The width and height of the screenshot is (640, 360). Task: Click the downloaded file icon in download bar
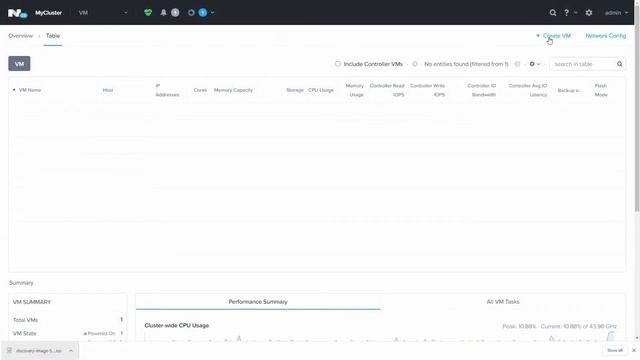(x=9, y=351)
